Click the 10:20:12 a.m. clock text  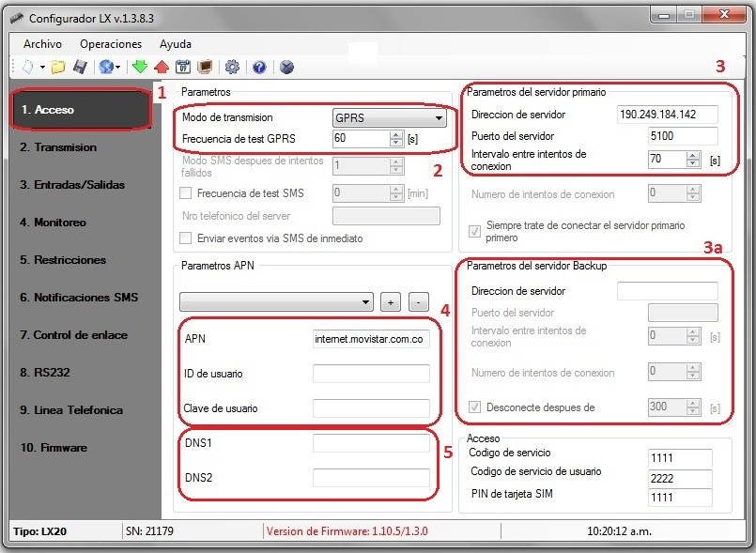619,531
